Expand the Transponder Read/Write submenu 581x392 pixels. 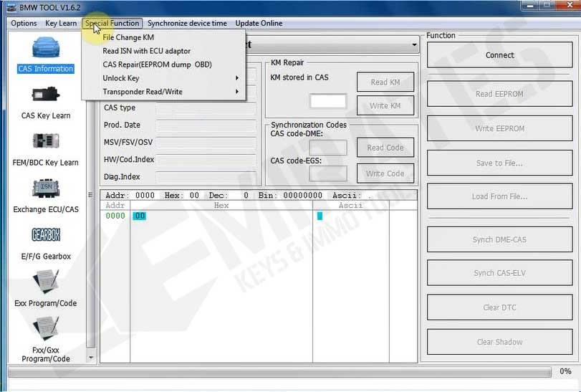pos(163,92)
